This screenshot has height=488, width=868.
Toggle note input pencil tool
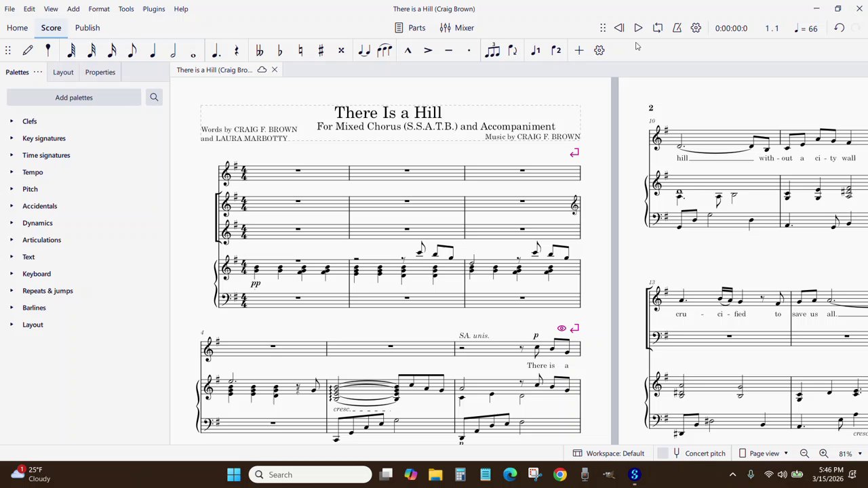28,50
